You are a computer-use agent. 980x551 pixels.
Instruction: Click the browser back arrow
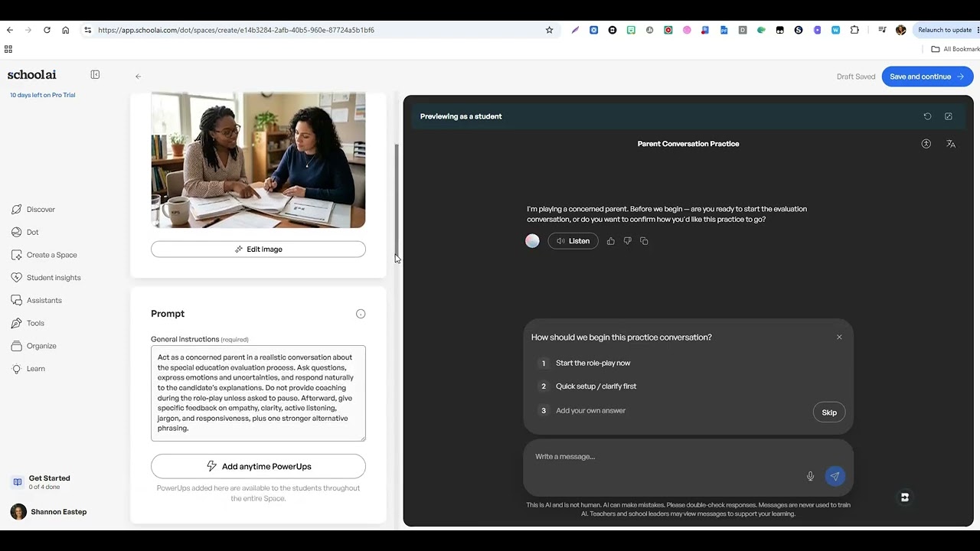pos(10,30)
